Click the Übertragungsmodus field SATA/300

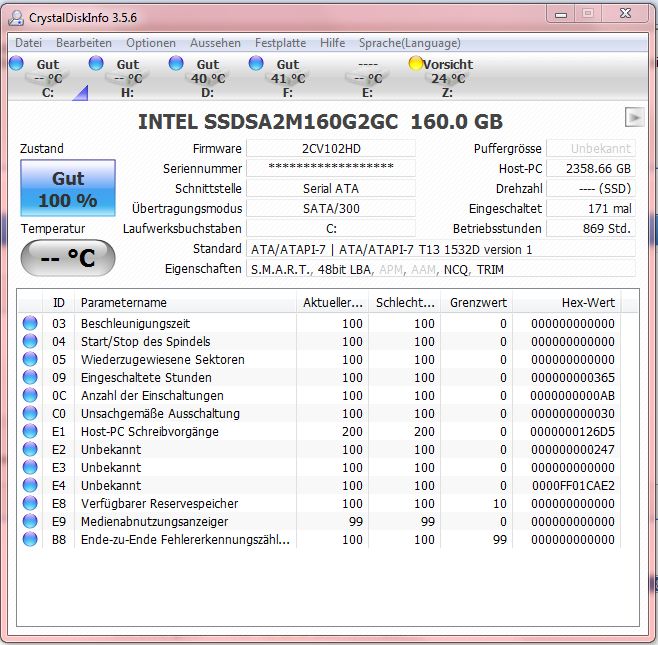(331, 209)
